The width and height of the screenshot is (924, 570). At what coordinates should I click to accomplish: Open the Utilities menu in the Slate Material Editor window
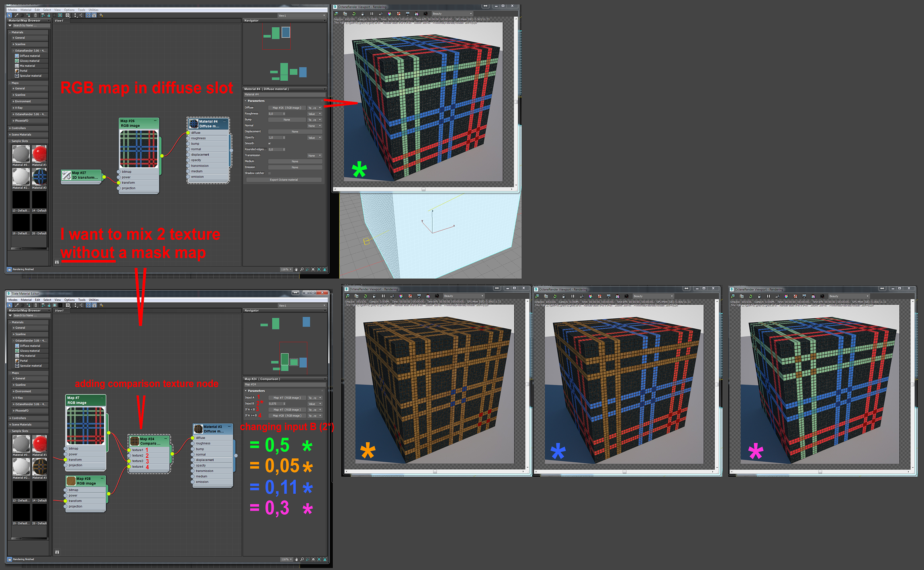94,300
